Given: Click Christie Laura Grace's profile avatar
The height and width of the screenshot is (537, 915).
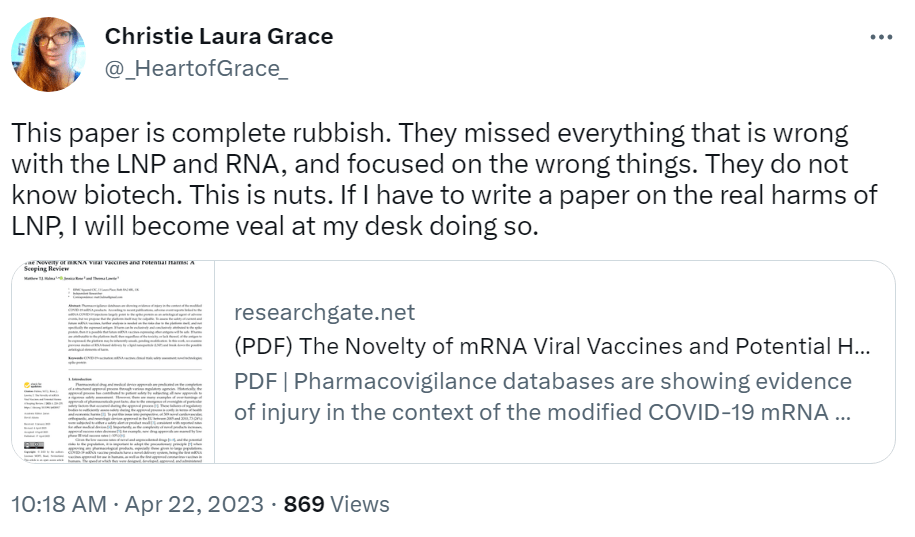Looking at the screenshot, I should [x=48, y=54].
